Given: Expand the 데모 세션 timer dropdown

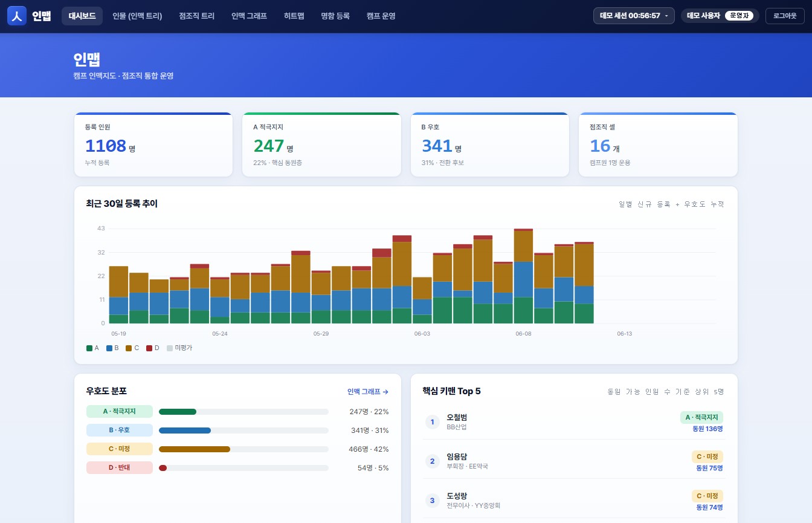Looking at the screenshot, I should click(634, 16).
